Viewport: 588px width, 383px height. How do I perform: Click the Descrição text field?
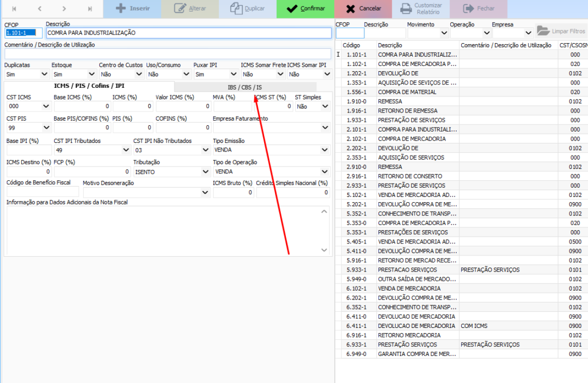click(188, 33)
